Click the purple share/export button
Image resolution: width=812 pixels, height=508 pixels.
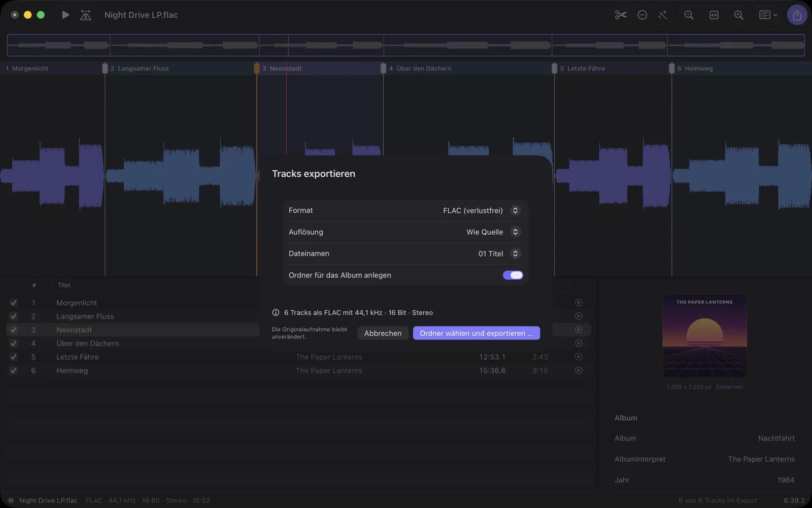coord(797,15)
